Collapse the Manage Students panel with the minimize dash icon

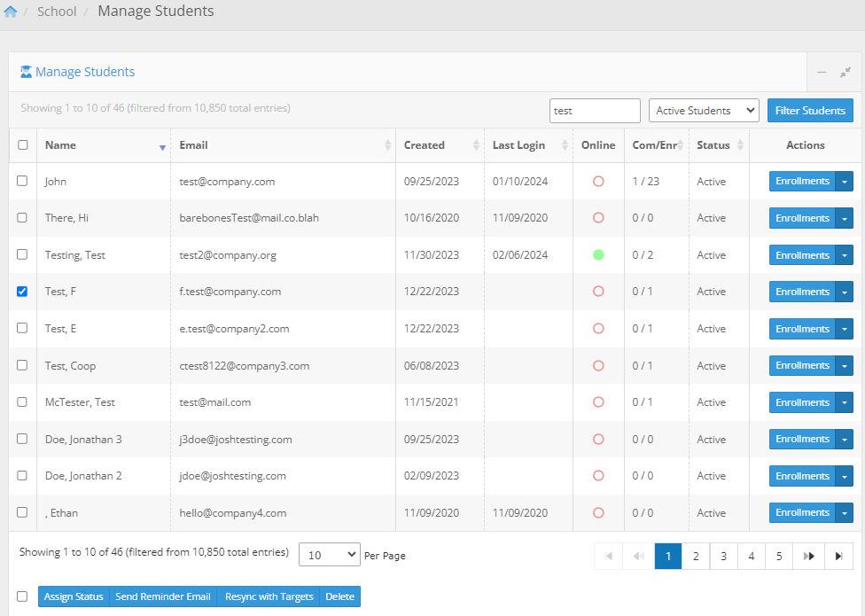point(822,73)
